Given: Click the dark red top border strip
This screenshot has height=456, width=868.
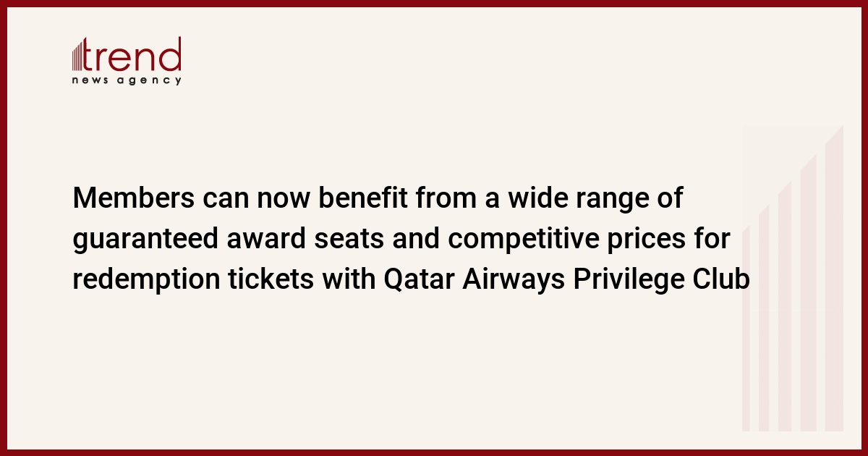Looking at the screenshot, I should (x=434, y=3).
